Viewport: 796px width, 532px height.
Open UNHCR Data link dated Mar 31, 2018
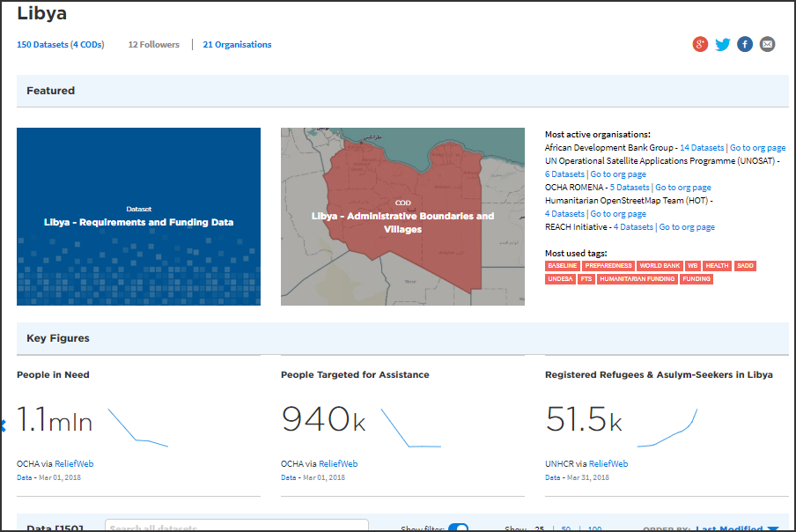point(552,477)
